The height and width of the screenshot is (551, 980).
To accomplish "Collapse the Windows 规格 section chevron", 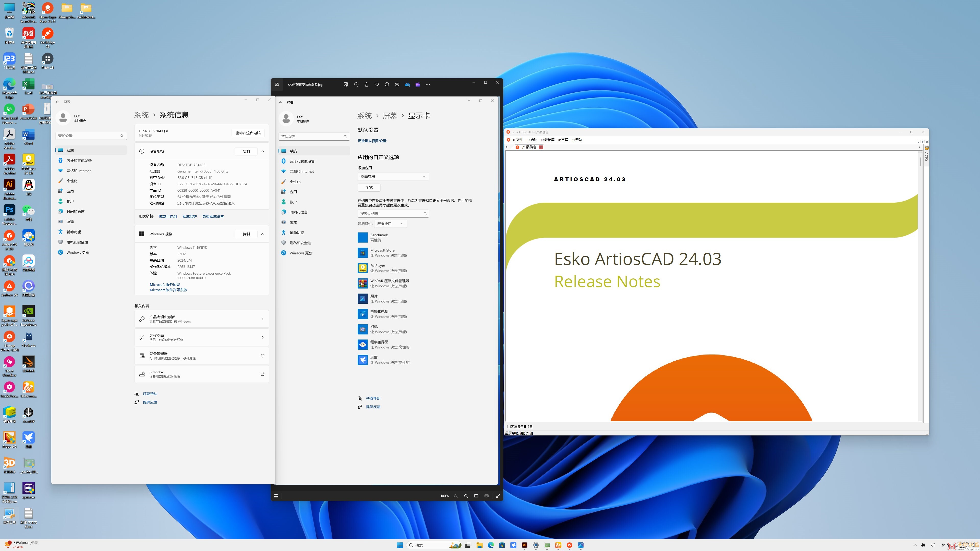I will pos(262,234).
